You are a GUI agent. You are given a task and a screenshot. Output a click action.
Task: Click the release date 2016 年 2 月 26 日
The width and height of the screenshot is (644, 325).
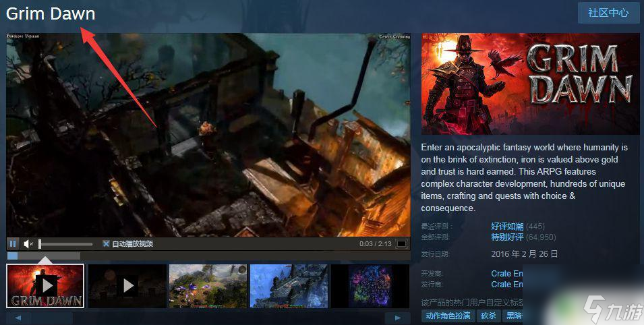(x=525, y=254)
